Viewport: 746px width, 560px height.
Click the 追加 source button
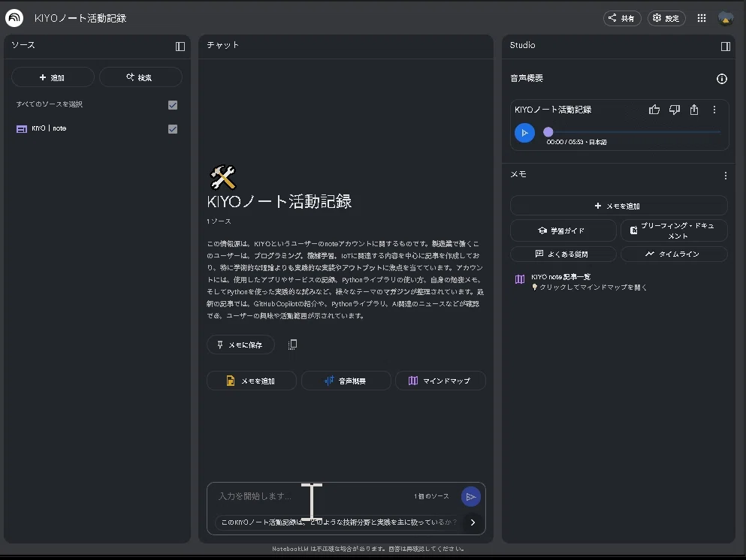[x=53, y=77]
